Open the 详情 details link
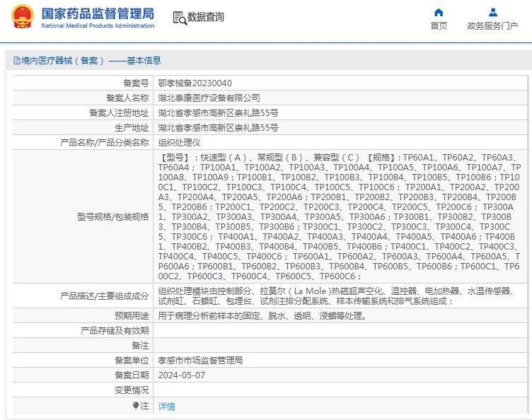This screenshot has height=420, width=532. point(166,406)
